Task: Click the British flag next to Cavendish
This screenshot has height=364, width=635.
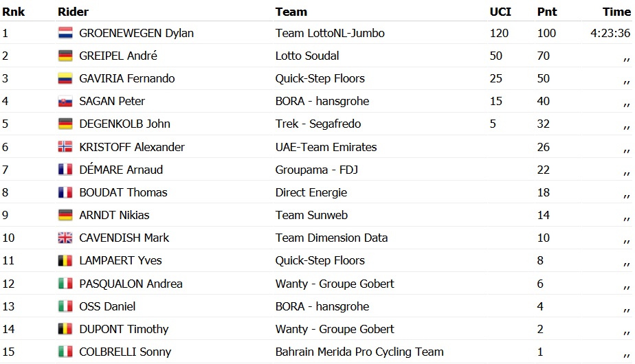Action: tap(65, 238)
